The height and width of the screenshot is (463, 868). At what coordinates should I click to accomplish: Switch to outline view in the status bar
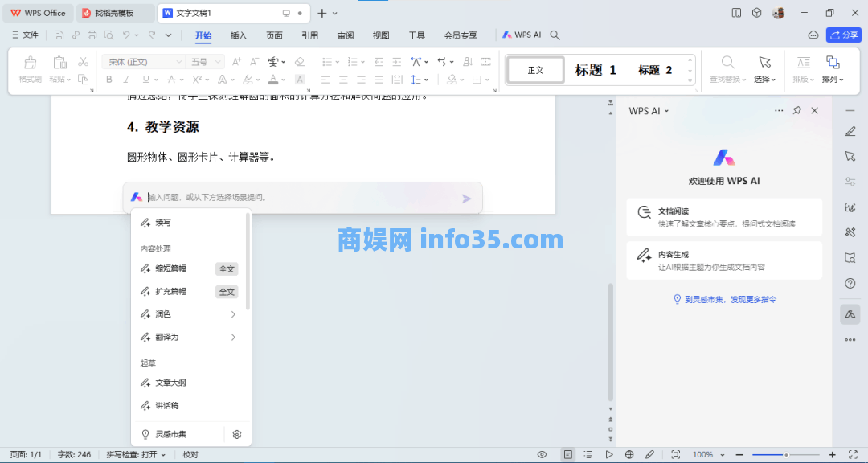point(588,455)
